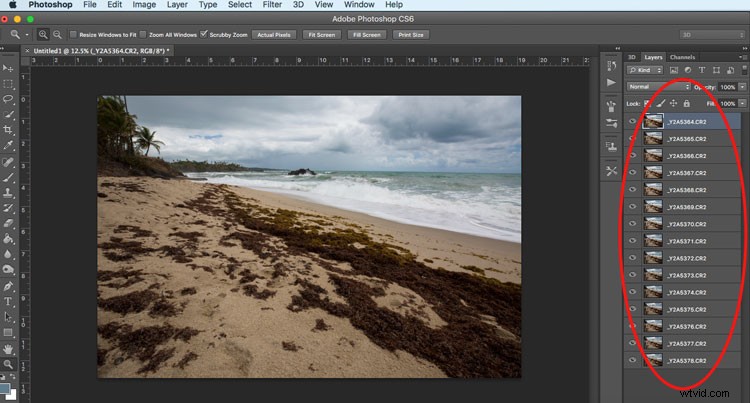Collapse the icon panel dock arrows
The image size is (750, 403).
click(x=618, y=48)
